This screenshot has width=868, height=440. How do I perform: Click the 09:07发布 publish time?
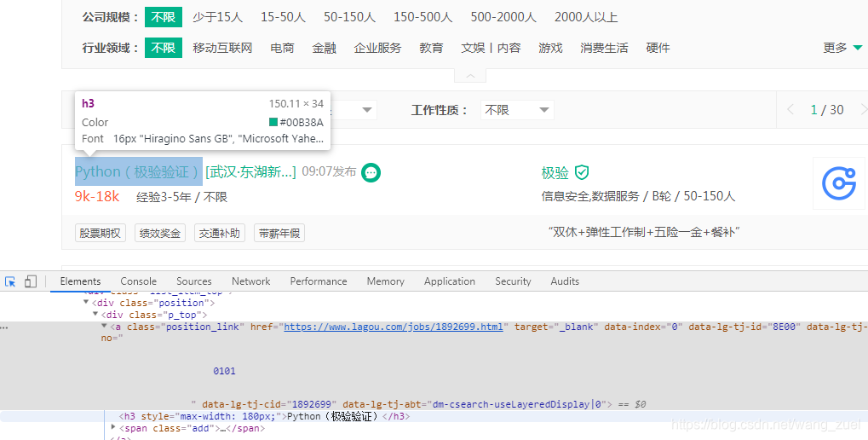pyautogui.click(x=329, y=171)
